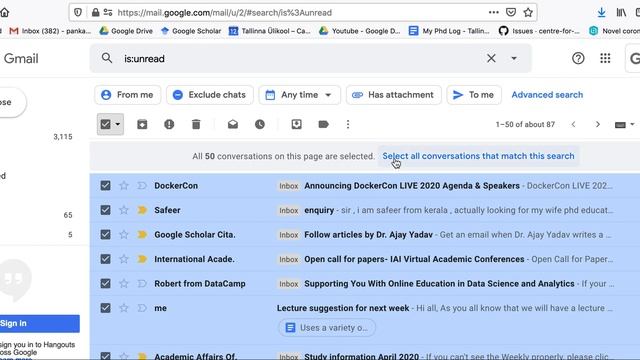Screen dimensions: 640x360
Task: Uncheck the 'me' Lecture suggestion checkbox
Action: click(x=105, y=308)
